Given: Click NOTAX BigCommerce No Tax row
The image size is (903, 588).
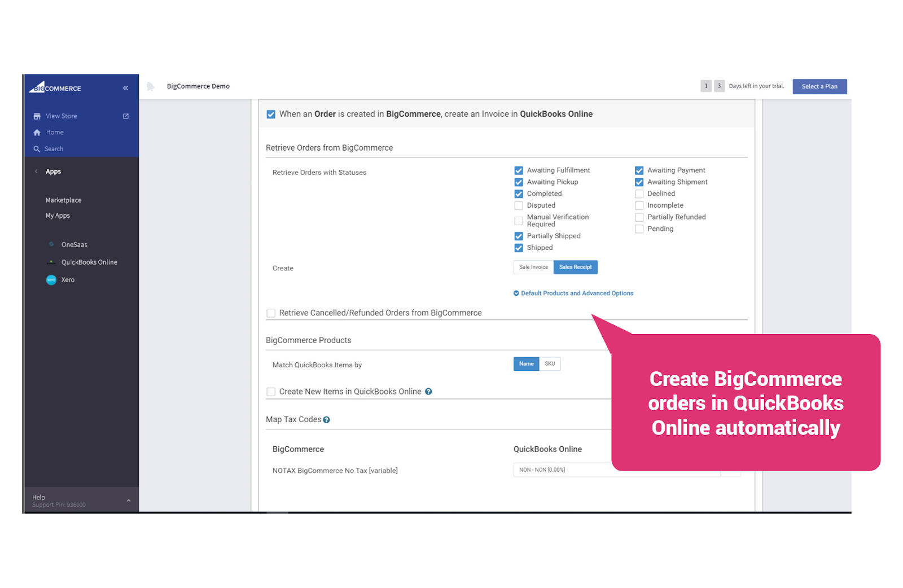Looking at the screenshot, I should tap(335, 471).
